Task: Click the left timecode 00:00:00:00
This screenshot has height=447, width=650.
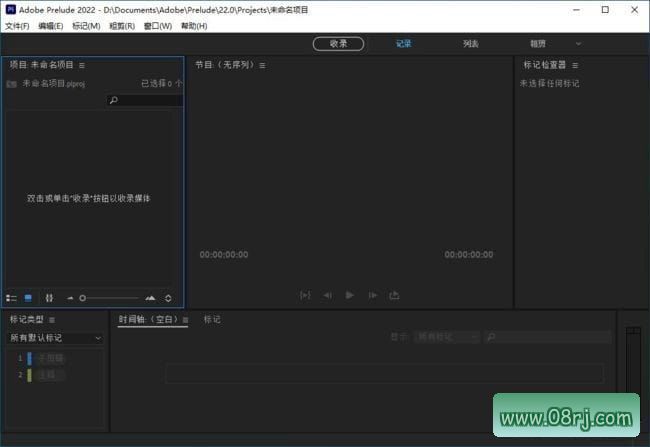Action: point(224,255)
